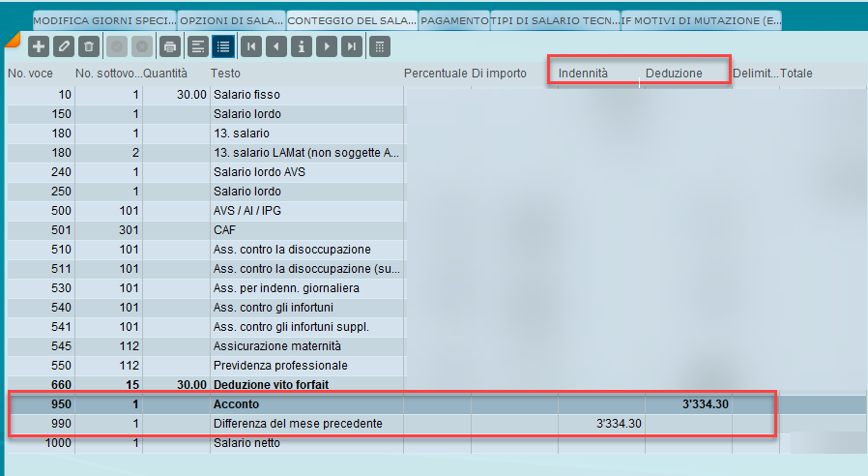This screenshot has width=868, height=476.
Task: Sort by the Deduzione column header
Action: [674, 74]
